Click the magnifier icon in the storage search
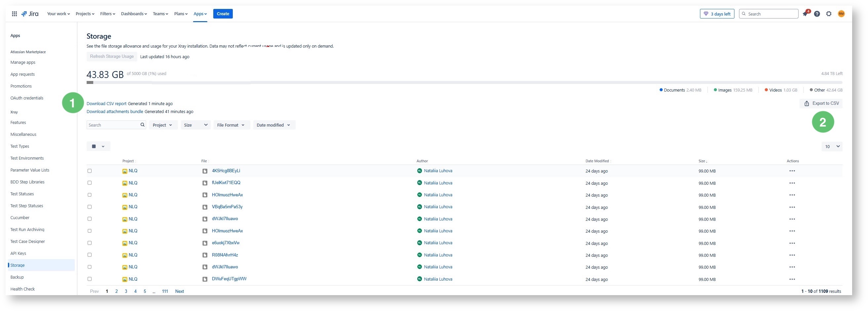Viewport: 868px width, 311px height. pyautogui.click(x=143, y=125)
